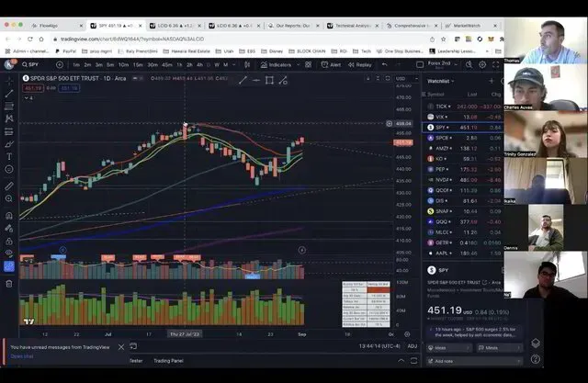Open the timezone clock 13:44:14 (UTC-4)
This screenshot has width=588, height=383.
[x=379, y=346]
